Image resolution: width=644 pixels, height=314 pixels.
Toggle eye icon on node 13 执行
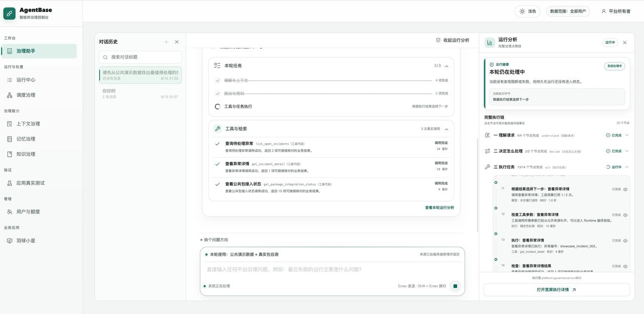pyautogui.click(x=625, y=241)
